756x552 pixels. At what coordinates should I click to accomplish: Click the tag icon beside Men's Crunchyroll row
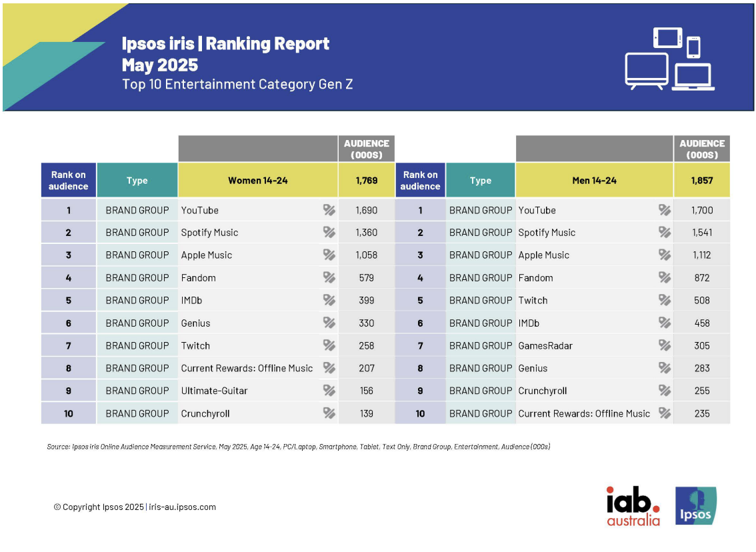665,391
